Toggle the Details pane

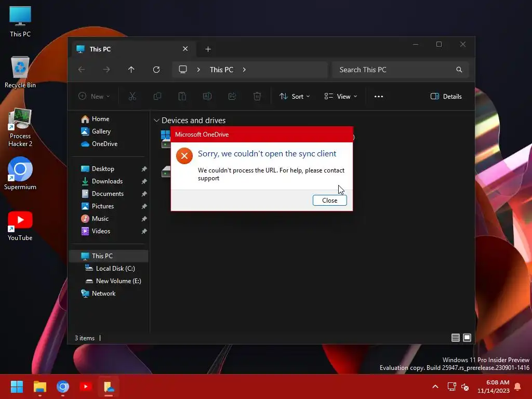click(446, 96)
